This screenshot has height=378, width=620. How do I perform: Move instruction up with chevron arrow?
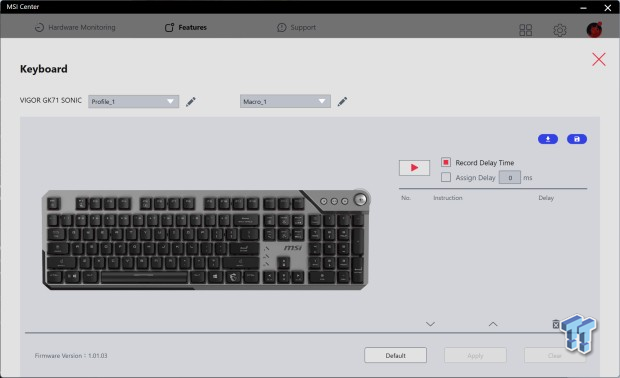(493, 324)
